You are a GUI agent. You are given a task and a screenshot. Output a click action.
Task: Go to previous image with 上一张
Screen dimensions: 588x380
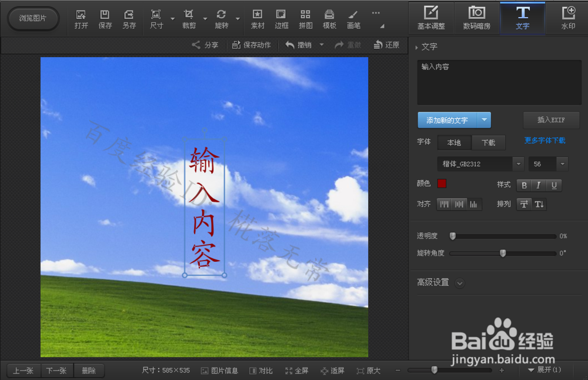click(24, 371)
